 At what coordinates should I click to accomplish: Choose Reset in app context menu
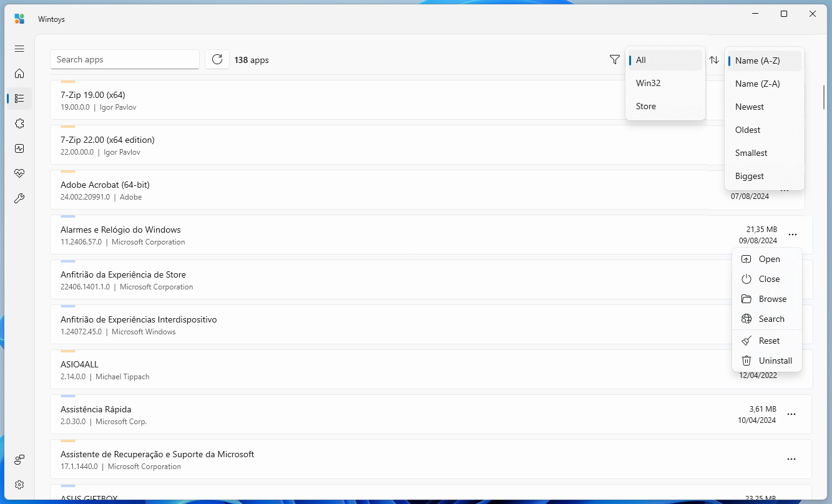pyautogui.click(x=767, y=341)
